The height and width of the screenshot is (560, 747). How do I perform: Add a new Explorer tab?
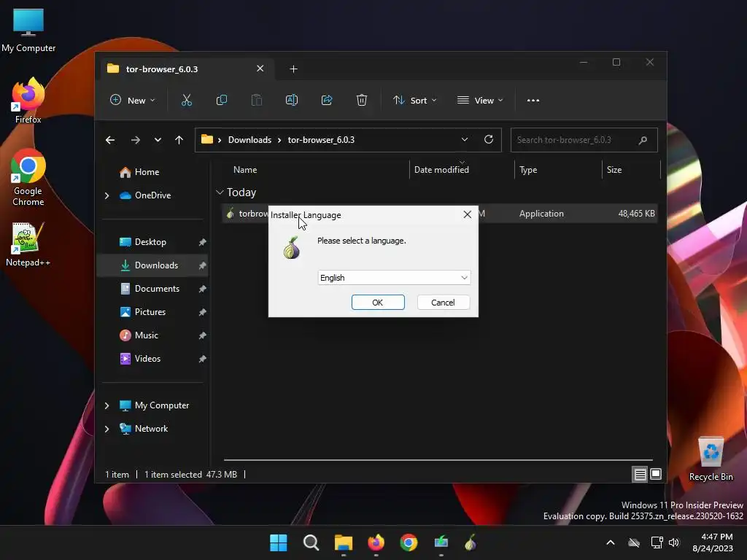tap(293, 69)
